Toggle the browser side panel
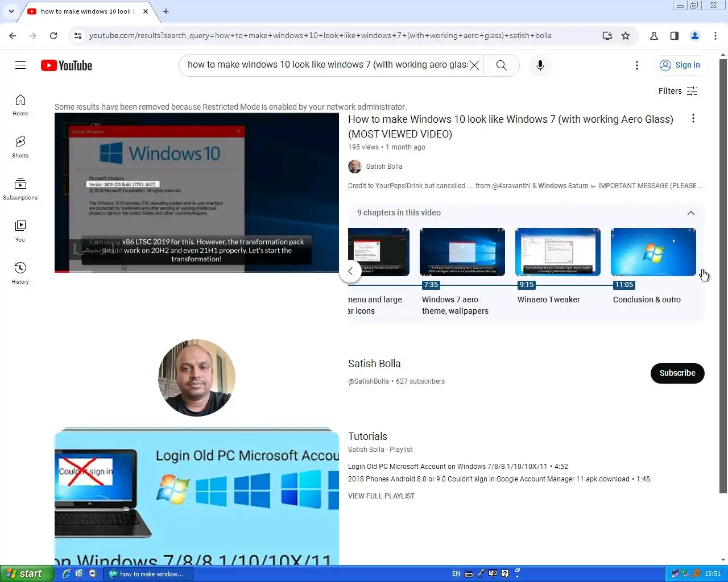 [675, 35]
